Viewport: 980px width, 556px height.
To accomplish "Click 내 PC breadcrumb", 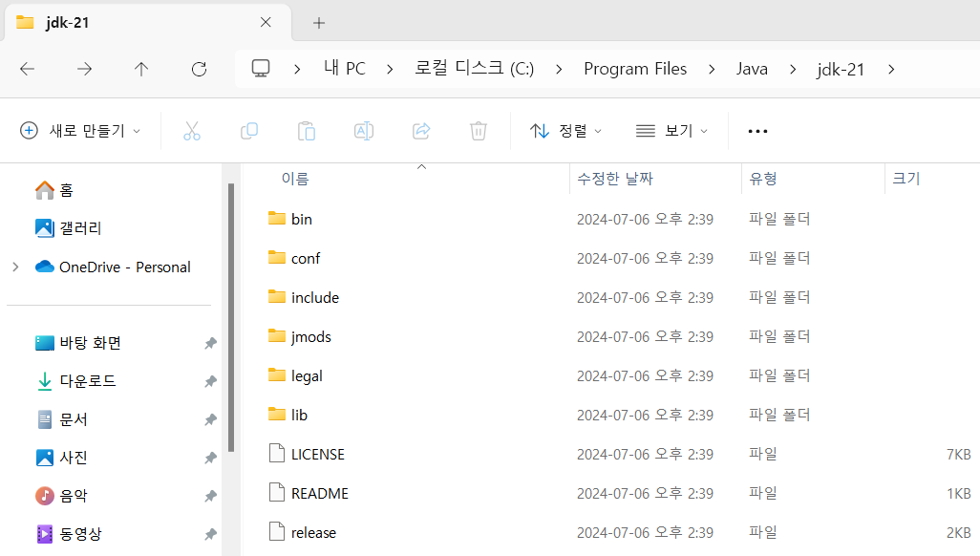I will click(x=345, y=68).
